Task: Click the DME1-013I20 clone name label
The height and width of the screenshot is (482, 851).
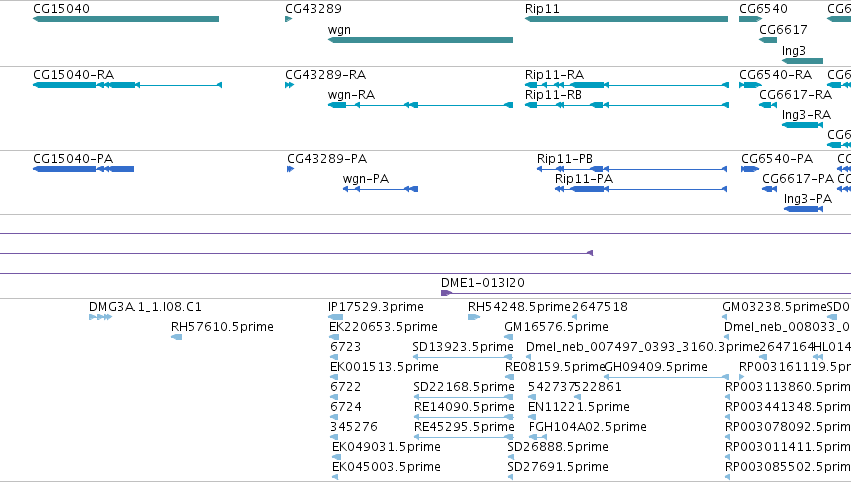Action: [x=482, y=283]
